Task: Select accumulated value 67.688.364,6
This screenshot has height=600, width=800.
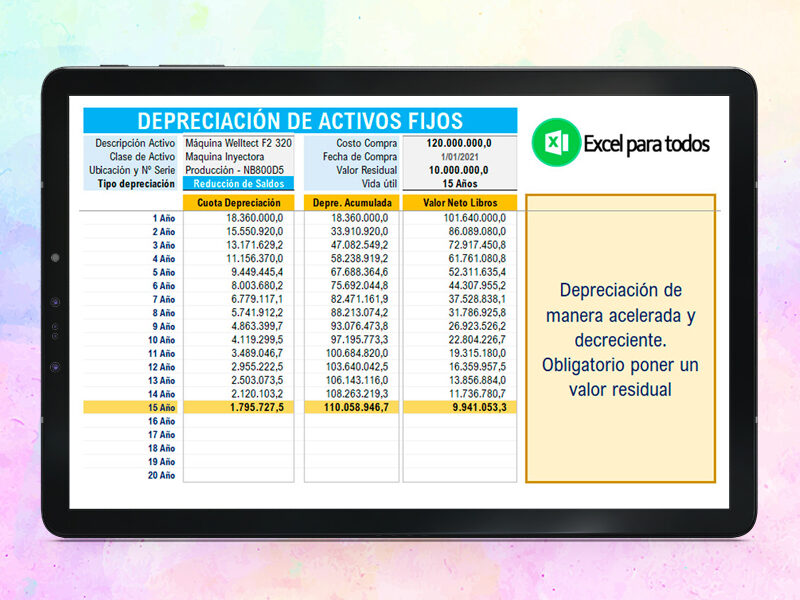Action: pyautogui.click(x=359, y=272)
